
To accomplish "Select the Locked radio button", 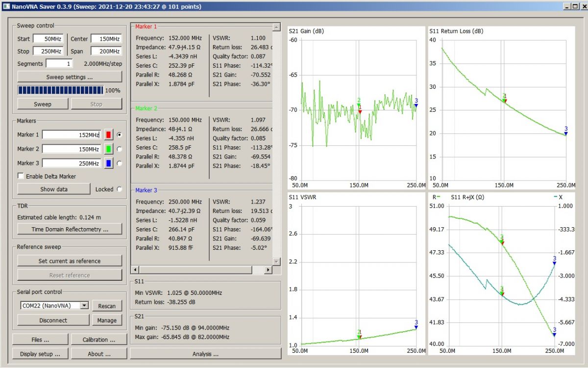I will tap(120, 189).
